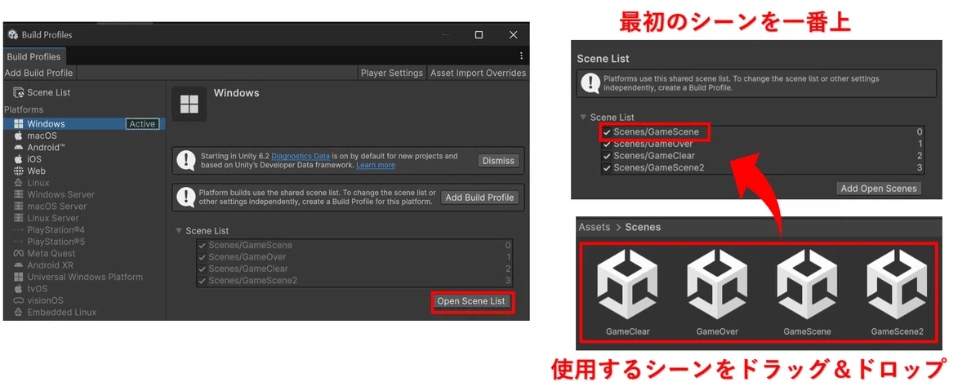Click Add Build Profile button in info box

(479, 198)
